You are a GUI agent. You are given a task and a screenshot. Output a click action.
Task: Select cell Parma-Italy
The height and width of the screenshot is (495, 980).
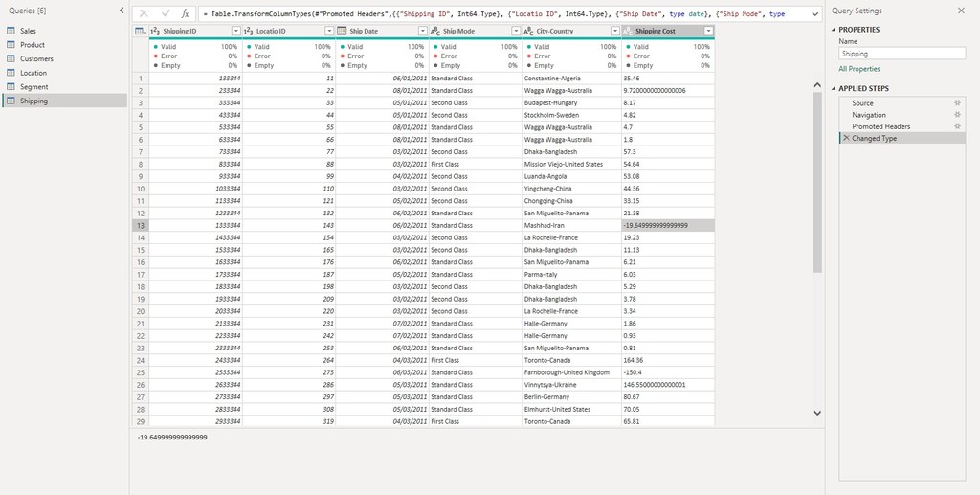tap(572, 275)
